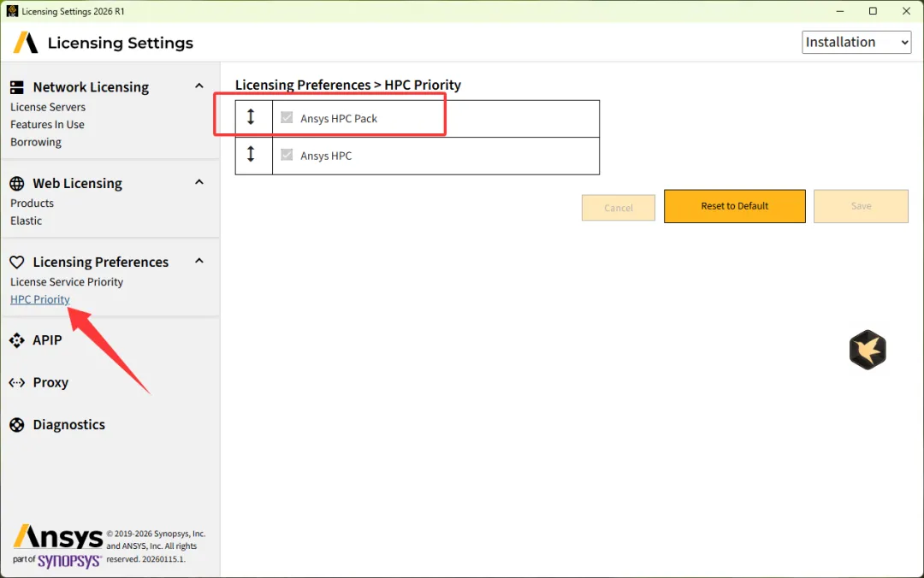Click the Ansys logo in header

pyautogui.click(x=26, y=43)
